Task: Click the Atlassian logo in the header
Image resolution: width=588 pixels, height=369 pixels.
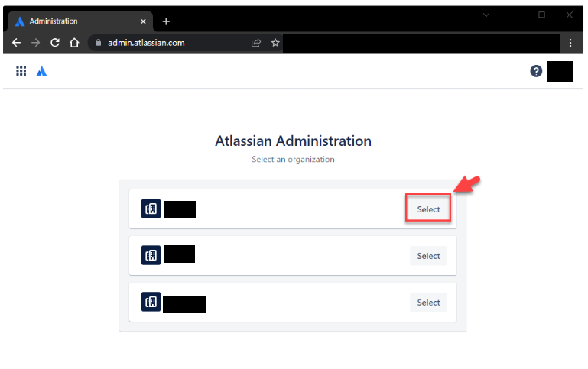Action: tap(41, 71)
